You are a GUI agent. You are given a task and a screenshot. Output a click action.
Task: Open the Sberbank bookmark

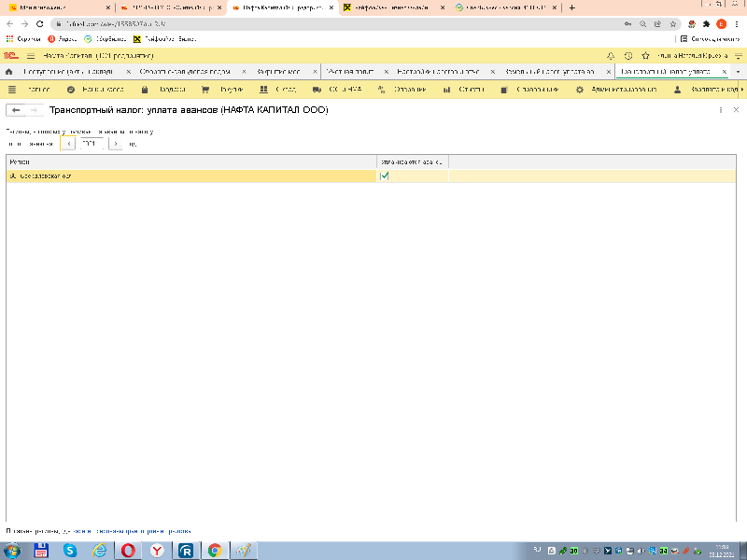(106, 39)
